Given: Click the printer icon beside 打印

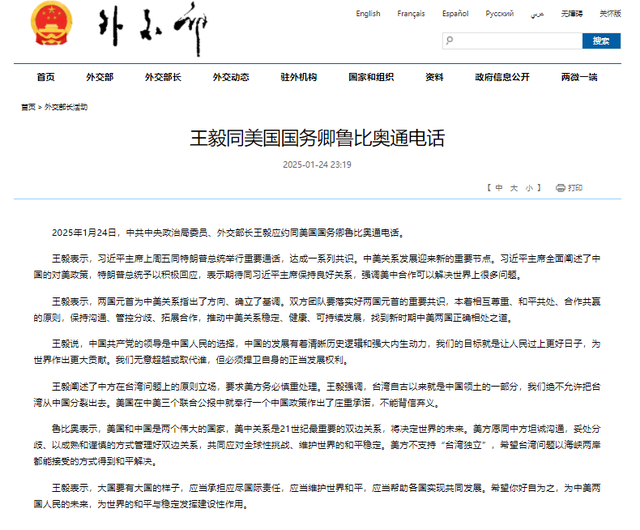Looking at the screenshot, I should click(x=560, y=188).
